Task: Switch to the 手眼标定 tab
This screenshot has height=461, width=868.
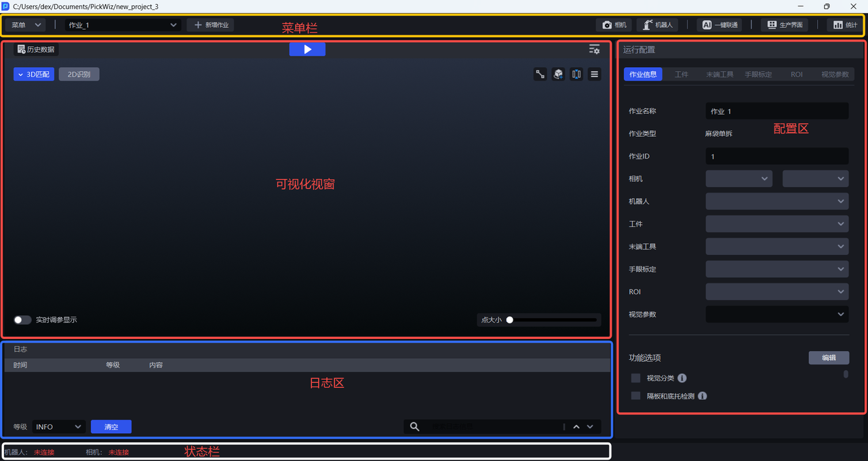Action: pyautogui.click(x=757, y=75)
